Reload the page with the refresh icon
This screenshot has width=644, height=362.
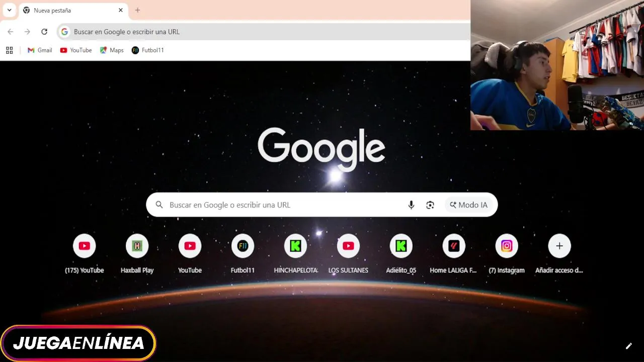[x=44, y=32]
